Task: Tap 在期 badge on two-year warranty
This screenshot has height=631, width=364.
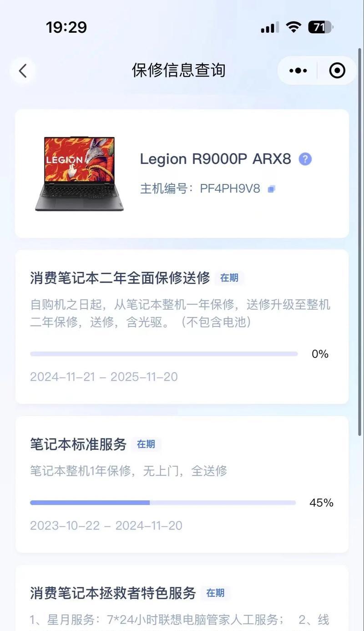Action: tap(229, 278)
